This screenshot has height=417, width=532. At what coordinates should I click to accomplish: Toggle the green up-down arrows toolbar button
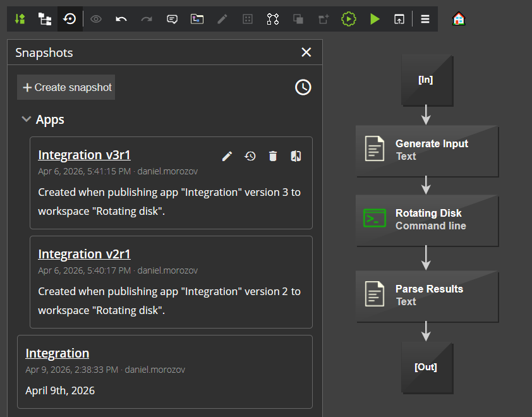20,19
